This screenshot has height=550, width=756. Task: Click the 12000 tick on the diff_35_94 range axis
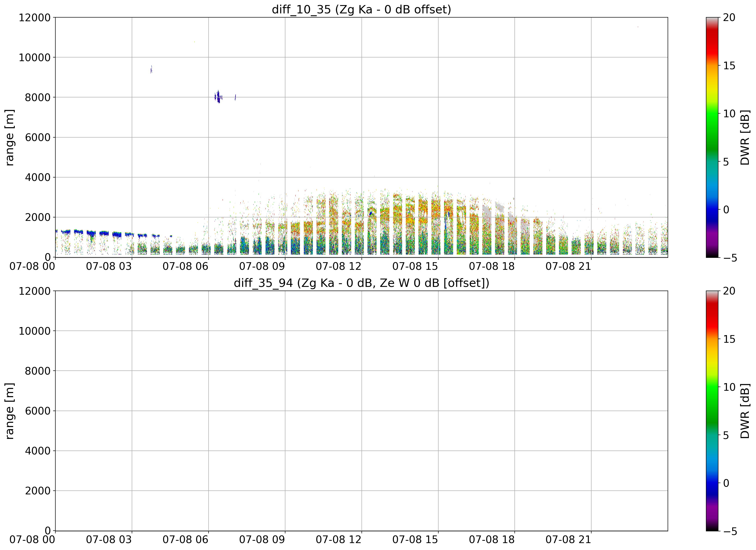tap(34, 291)
